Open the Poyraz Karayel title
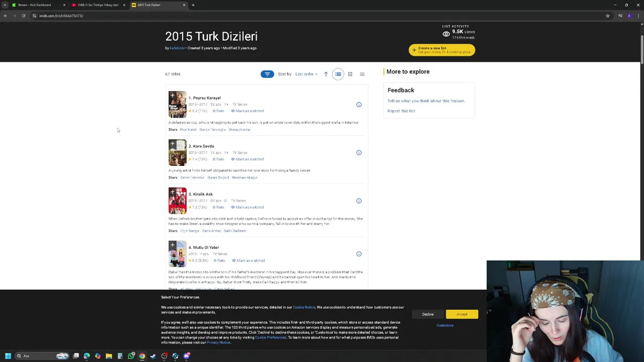The height and width of the screenshot is (362, 644). [204, 98]
